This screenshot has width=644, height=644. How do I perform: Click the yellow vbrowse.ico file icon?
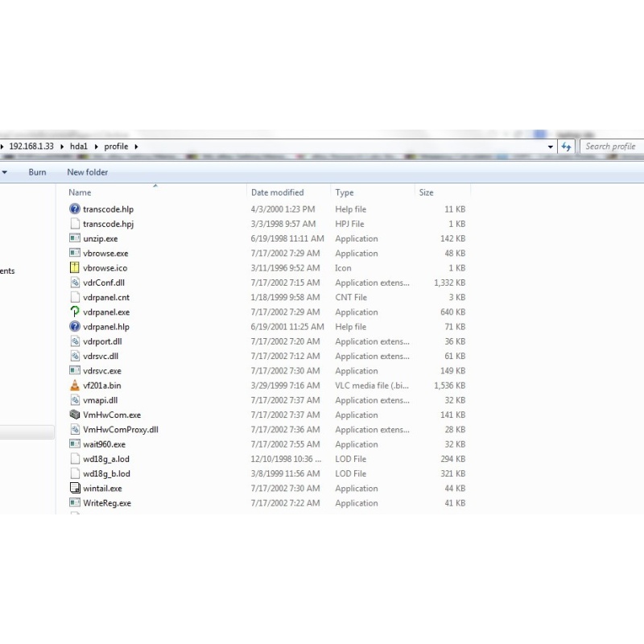click(x=75, y=268)
